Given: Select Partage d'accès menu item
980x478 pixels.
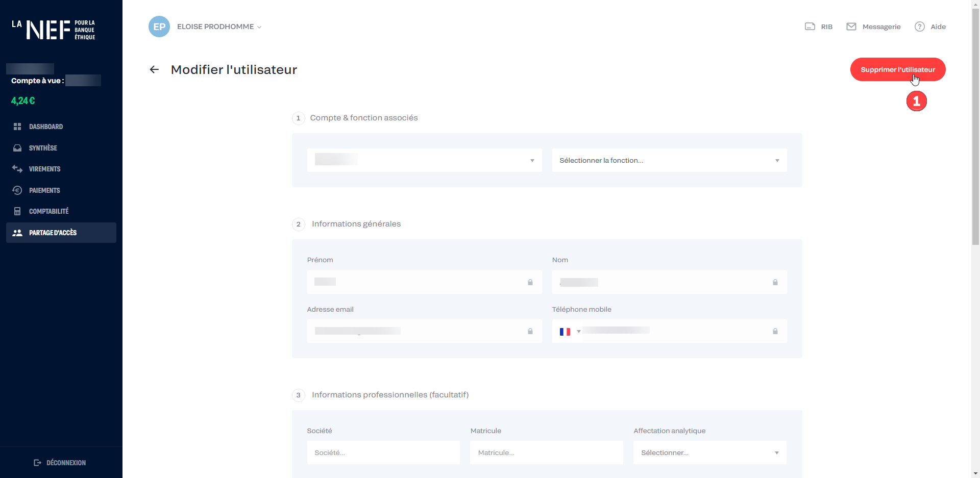Looking at the screenshot, I should coord(53,233).
